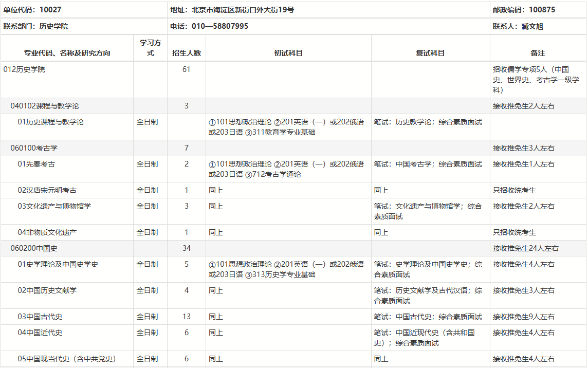Click the 备注 column header
This screenshot has width=588, height=368.
click(x=537, y=53)
